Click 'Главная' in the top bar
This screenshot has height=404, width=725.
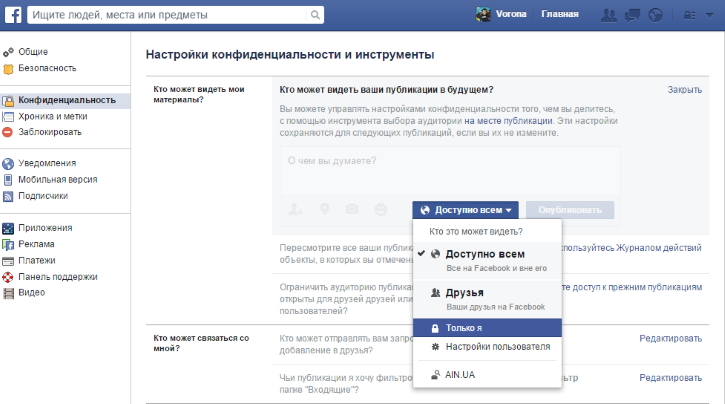[559, 15]
